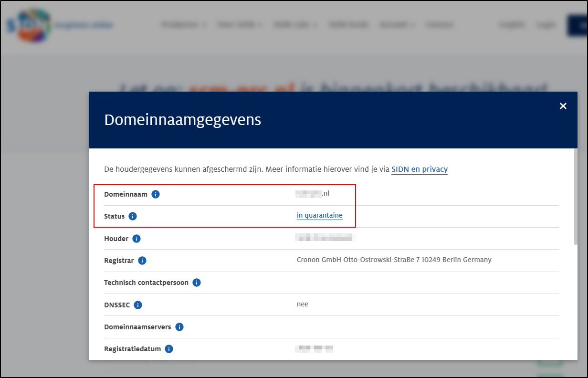Viewport: 588px width, 378px height.
Task: Show info for Technisch contactpersoon
Action: pos(197,283)
